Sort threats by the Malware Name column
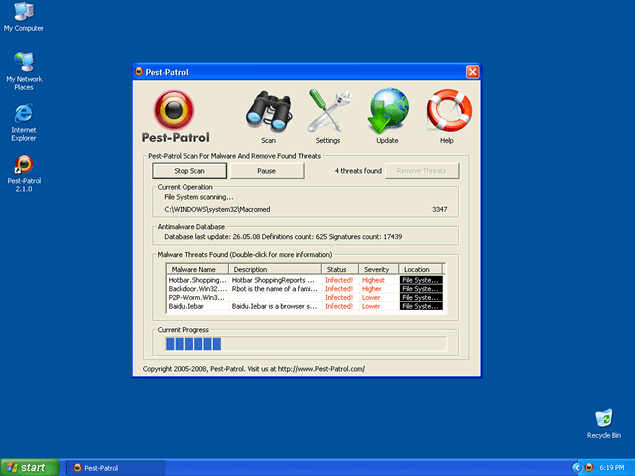This screenshot has width=635, height=476. tap(197, 269)
